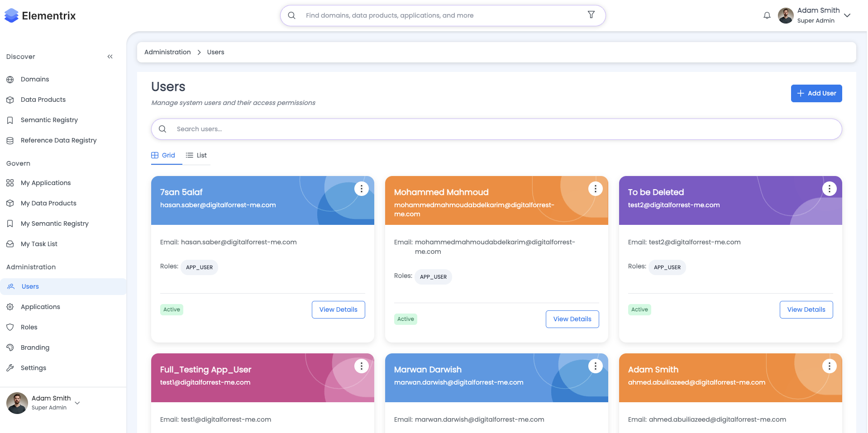This screenshot has width=868, height=433.
Task: Click the Search users input field
Action: [x=496, y=129]
